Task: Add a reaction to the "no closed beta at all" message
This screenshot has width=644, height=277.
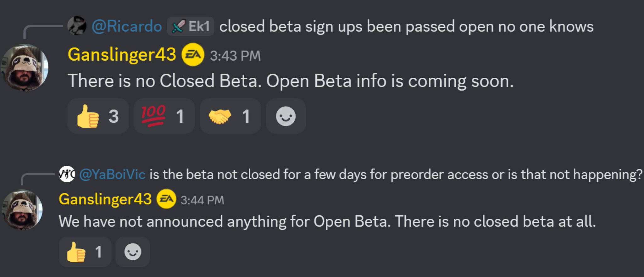Action: click(x=132, y=252)
